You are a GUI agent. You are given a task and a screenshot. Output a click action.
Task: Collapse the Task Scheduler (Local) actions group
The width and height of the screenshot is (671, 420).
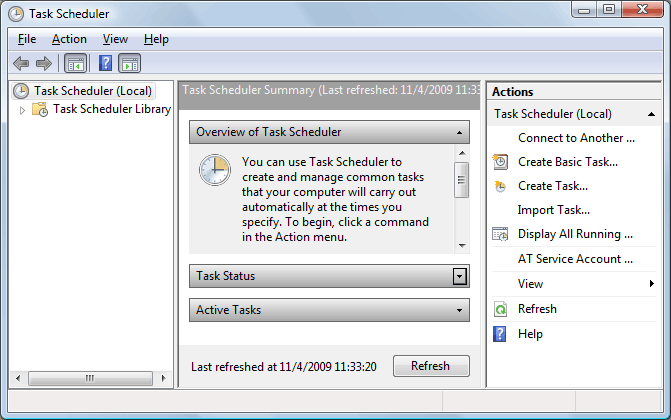click(651, 114)
